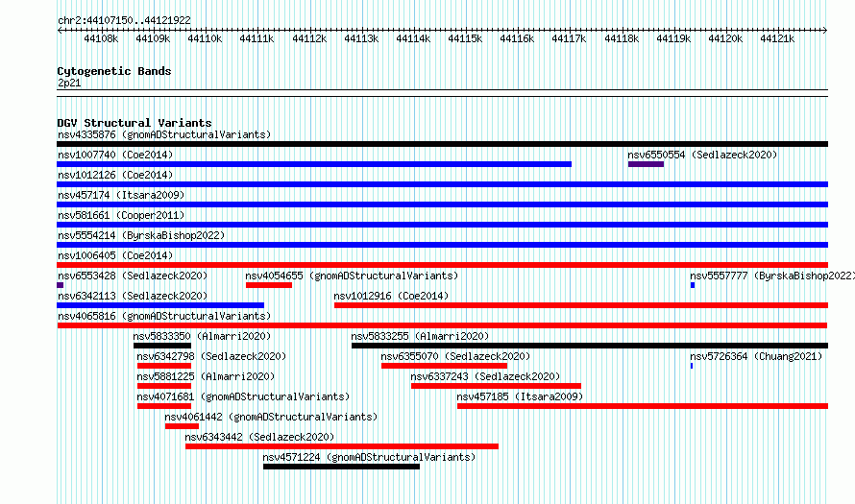Open nsv6355070 (Sedlazeck2020) variant label
The width and height of the screenshot is (855, 504).
455,356
